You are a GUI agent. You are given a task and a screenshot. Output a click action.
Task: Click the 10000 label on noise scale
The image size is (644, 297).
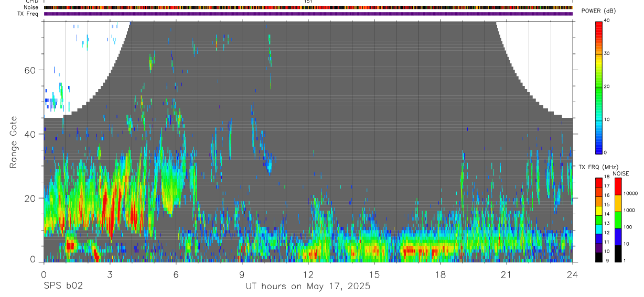631,193
